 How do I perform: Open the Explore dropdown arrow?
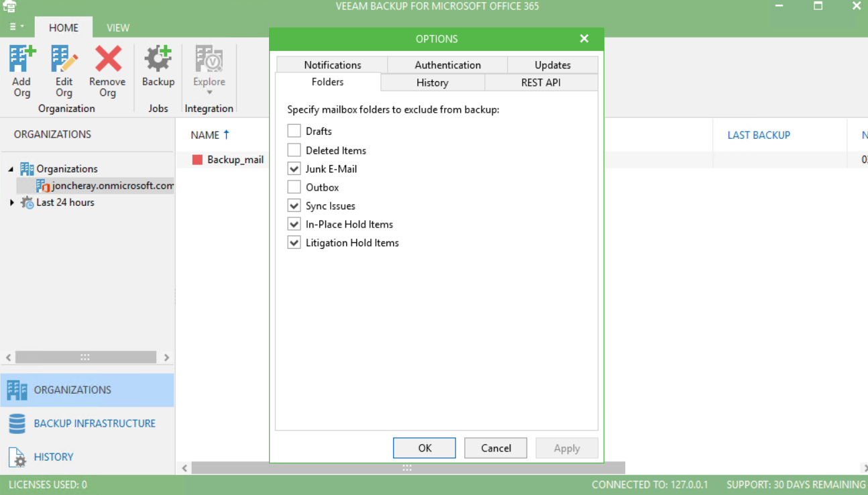point(209,93)
